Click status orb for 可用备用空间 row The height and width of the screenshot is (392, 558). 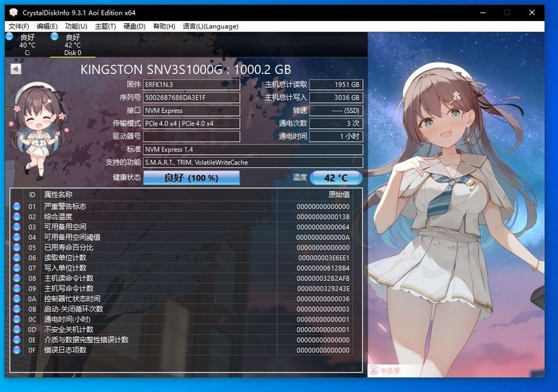coord(17,227)
